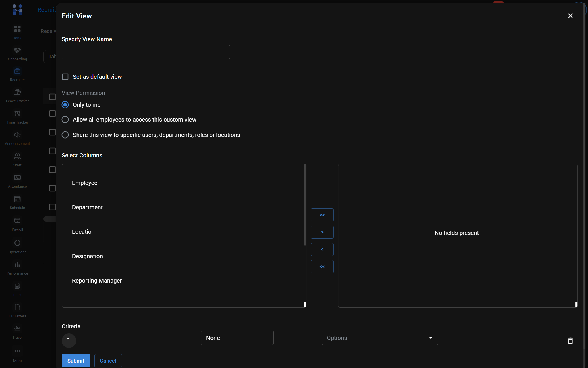The image size is (588, 368).
Task: Delete criteria row with trash icon
Action: tap(570, 341)
